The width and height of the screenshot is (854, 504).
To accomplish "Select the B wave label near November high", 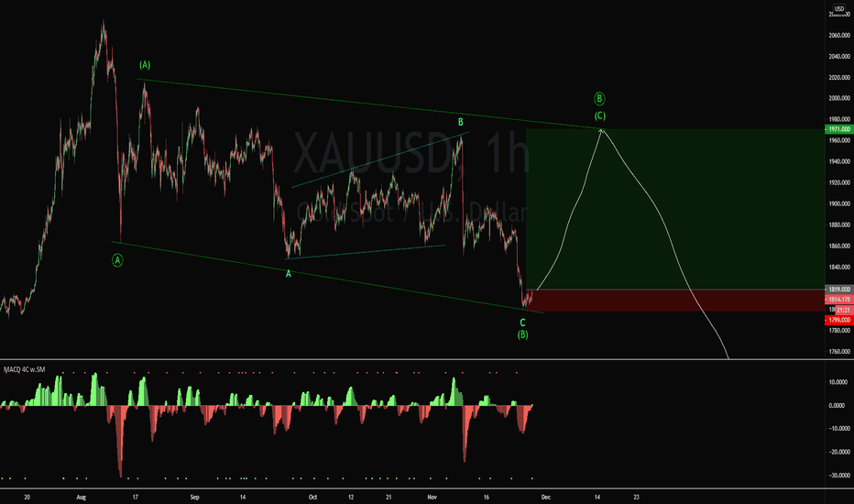I will (x=460, y=122).
